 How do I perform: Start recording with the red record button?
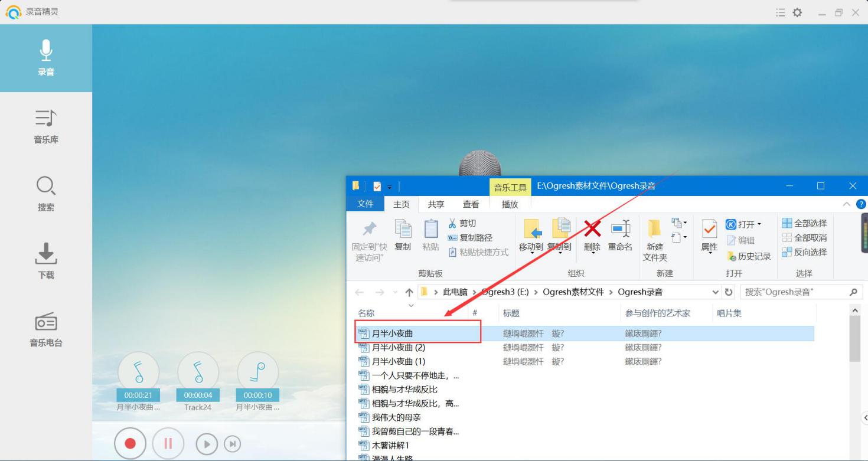pyautogui.click(x=130, y=443)
